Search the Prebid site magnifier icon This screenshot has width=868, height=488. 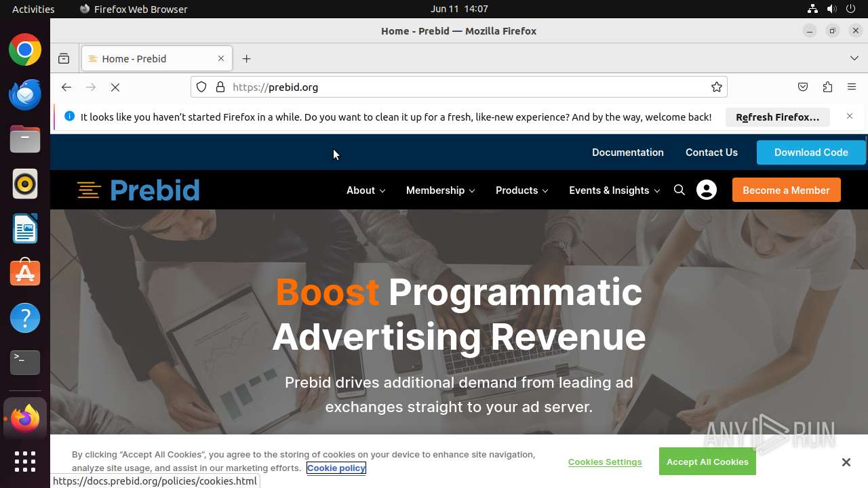pos(679,190)
